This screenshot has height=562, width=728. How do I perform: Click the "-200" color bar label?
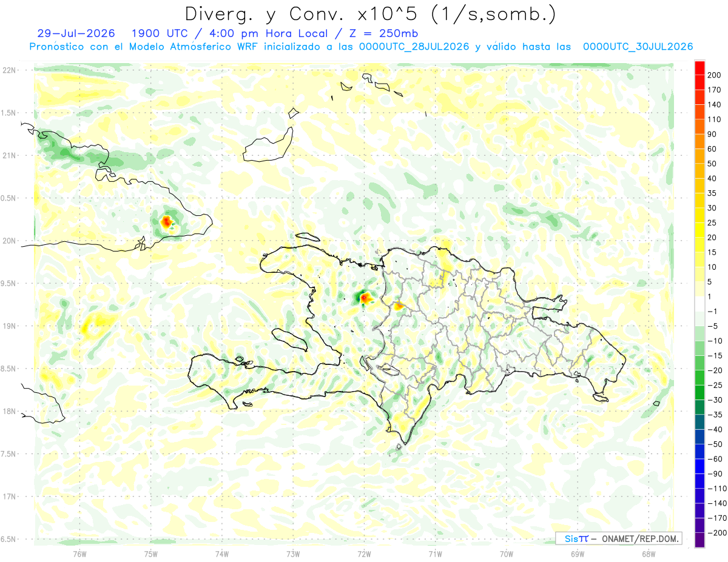(x=716, y=533)
